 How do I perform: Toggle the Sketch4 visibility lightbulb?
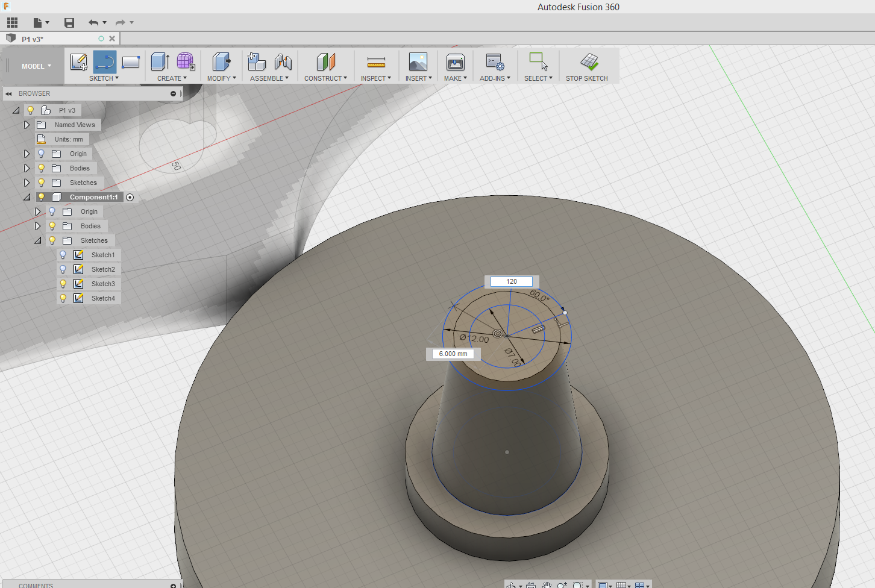click(63, 298)
